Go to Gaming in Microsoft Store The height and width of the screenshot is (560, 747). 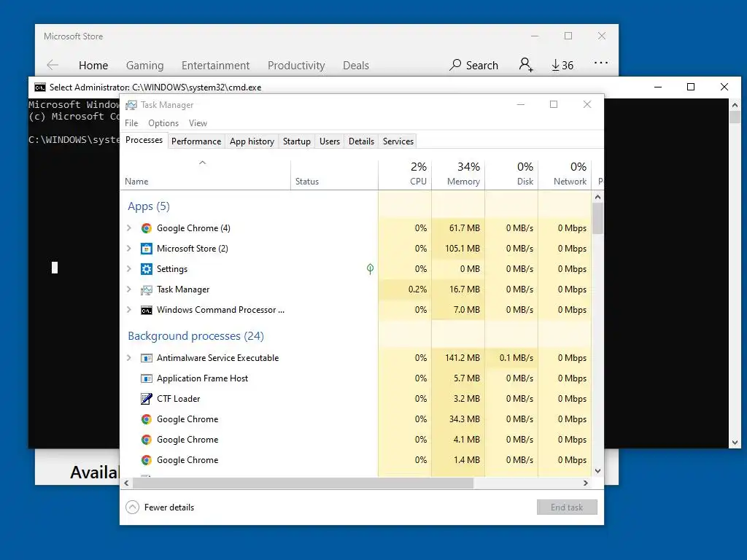(x=145, y=65)
